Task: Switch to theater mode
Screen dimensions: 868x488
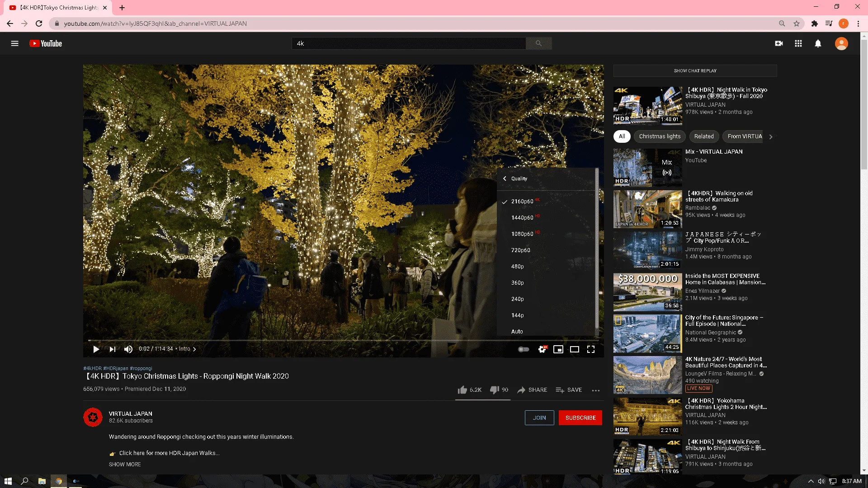Action: point(575,349)
